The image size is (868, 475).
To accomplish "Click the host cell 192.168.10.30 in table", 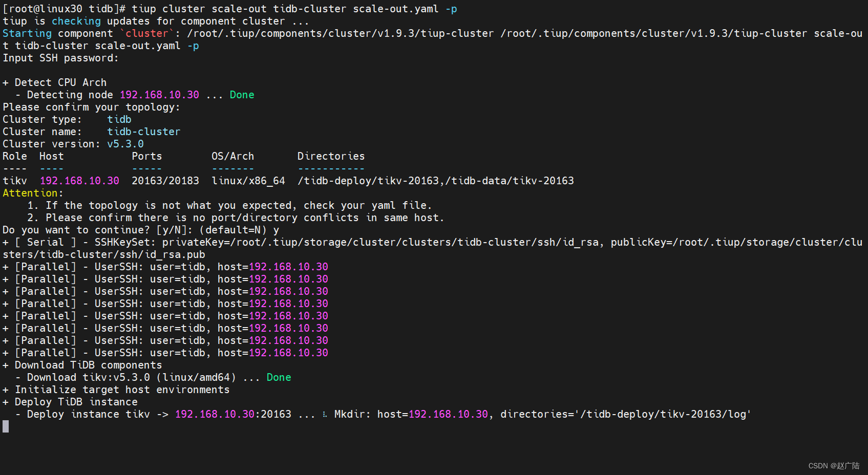I will pyautogui.click(x=79, y=181).
